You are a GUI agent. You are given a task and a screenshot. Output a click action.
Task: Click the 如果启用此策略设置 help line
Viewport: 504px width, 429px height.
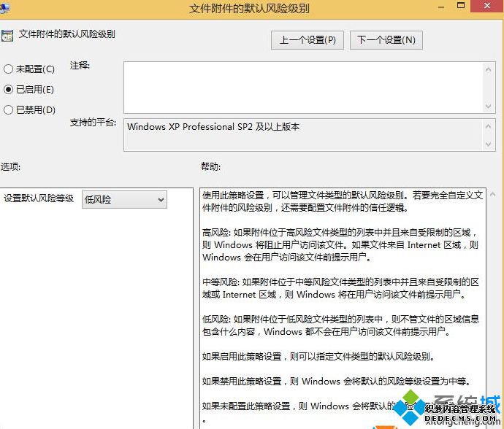click(x=318, y=357)
